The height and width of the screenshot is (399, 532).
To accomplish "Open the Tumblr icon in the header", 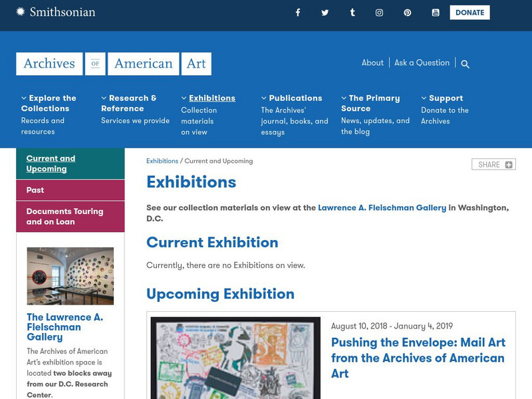I will 352,12.
